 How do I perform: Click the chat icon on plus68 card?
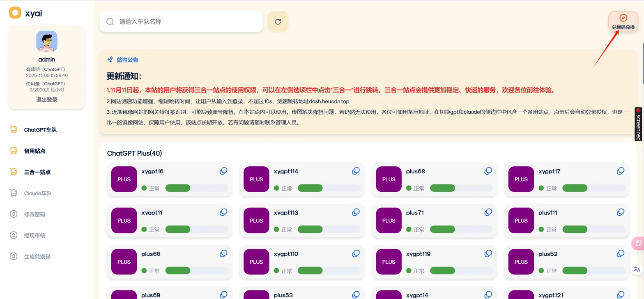pos(488,171)
